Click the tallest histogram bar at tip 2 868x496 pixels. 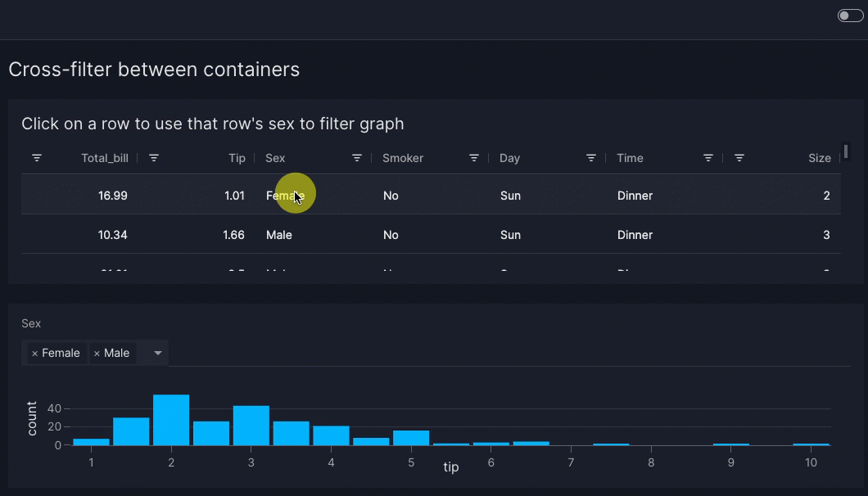(x=171, y=420)
